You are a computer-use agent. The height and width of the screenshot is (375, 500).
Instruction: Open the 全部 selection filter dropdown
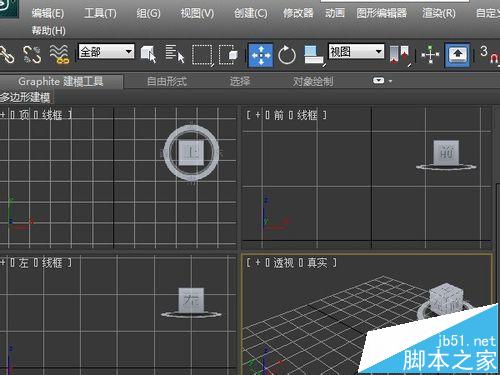click(x=106, y=52)
